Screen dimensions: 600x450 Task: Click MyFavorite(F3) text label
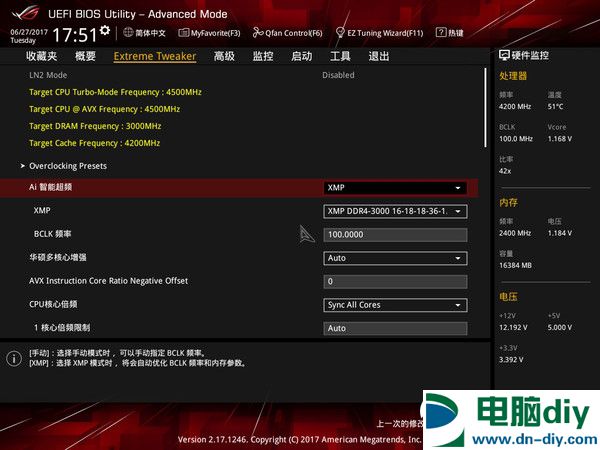215,33
